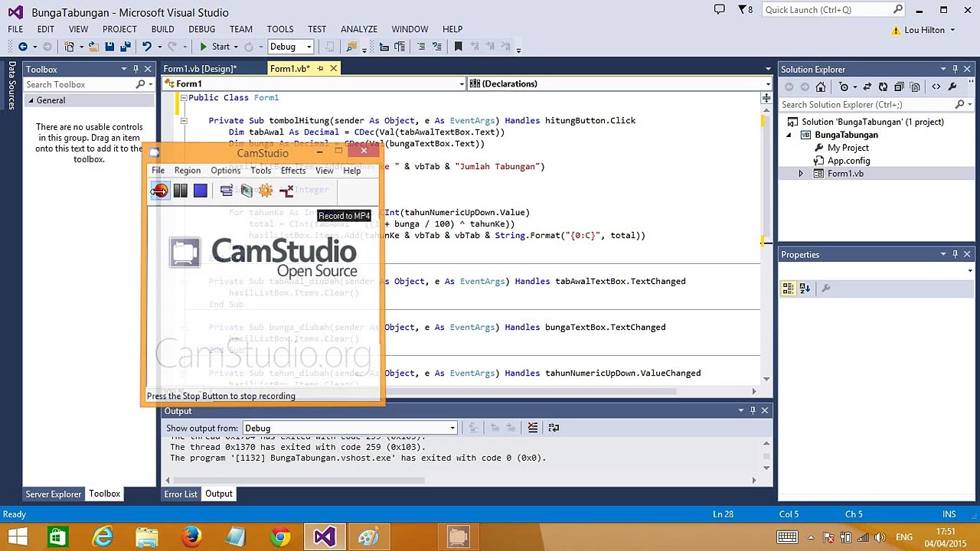Open the CamStudio Effects menu
Viewport: 980px width, 551px height.
(x=293, y=171)
